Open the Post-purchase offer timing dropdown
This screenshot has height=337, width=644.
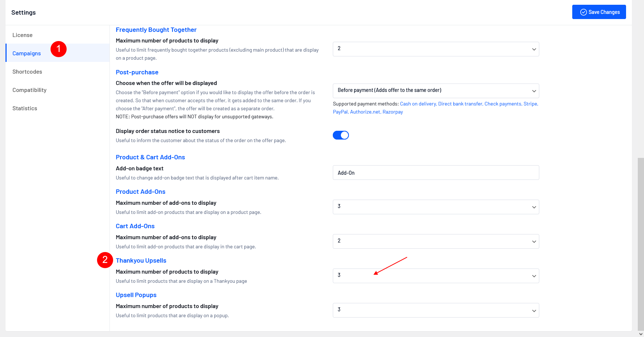click(435, 90)
